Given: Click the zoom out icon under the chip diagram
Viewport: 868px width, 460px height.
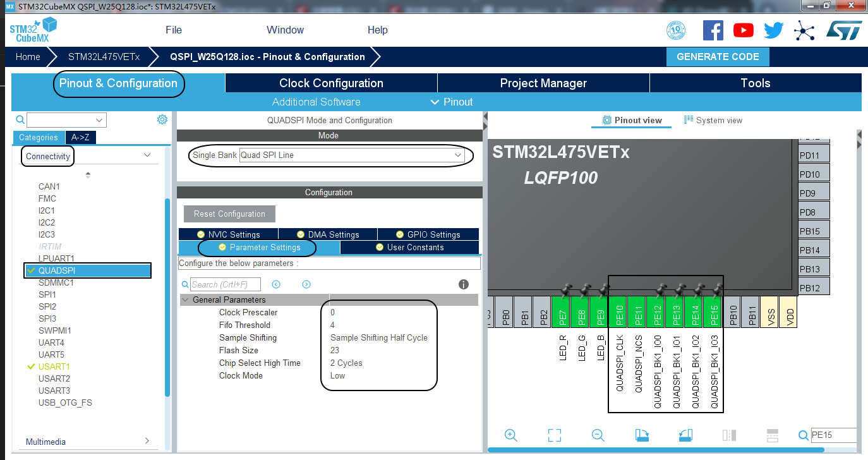Looking at the screenshot, I should point(598,435).
